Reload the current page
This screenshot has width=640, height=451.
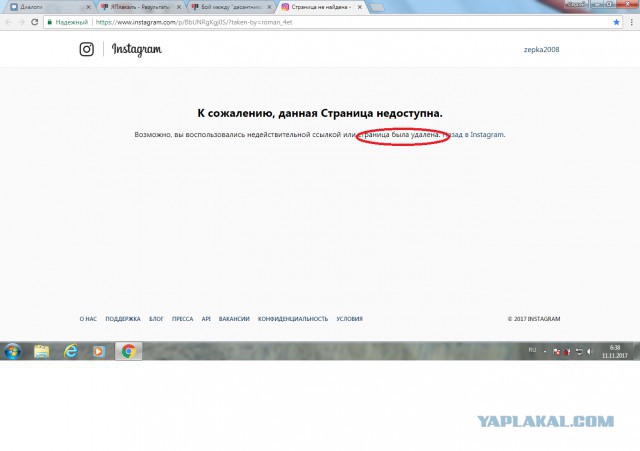pos(35,22)
